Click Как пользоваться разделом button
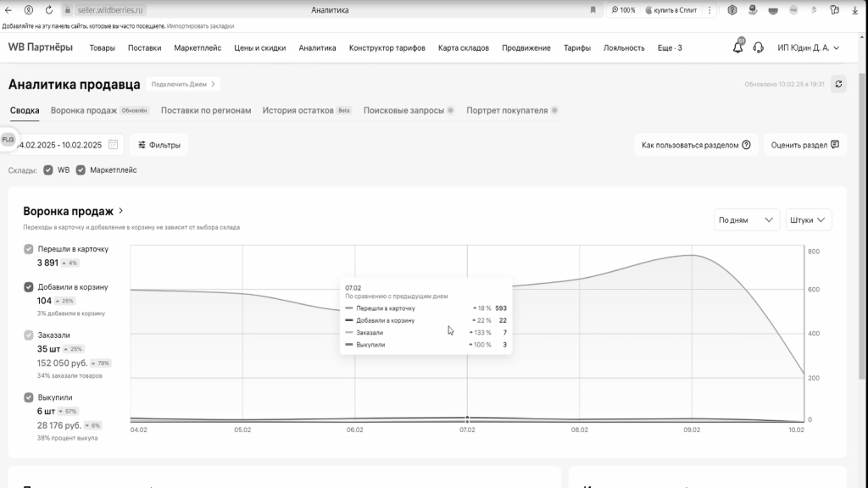 pyautogui.click(x=696, y=145)
